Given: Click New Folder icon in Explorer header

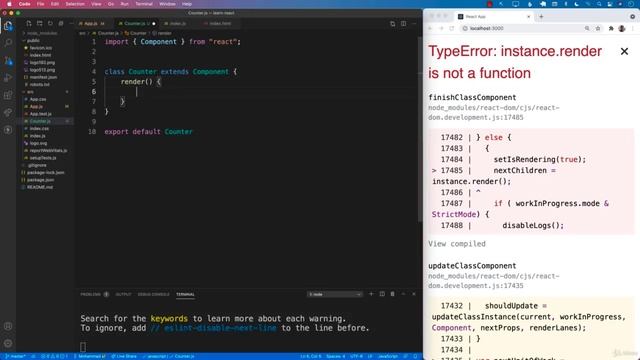Looking at the screenshot, I should tap(40, 24).
